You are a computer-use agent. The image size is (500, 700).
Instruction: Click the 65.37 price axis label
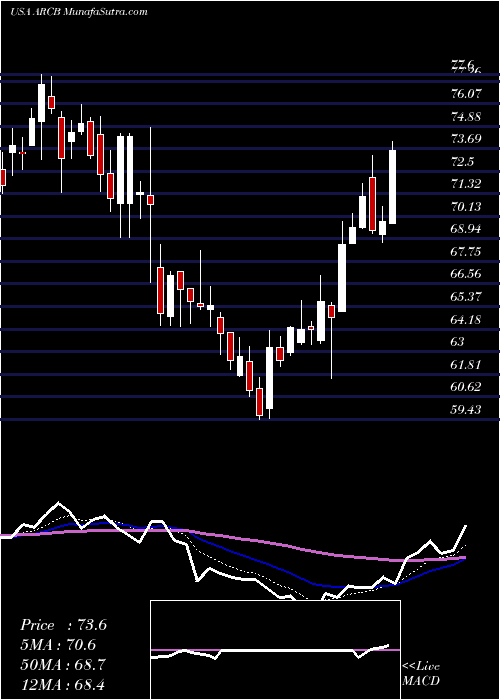[466, 297]
